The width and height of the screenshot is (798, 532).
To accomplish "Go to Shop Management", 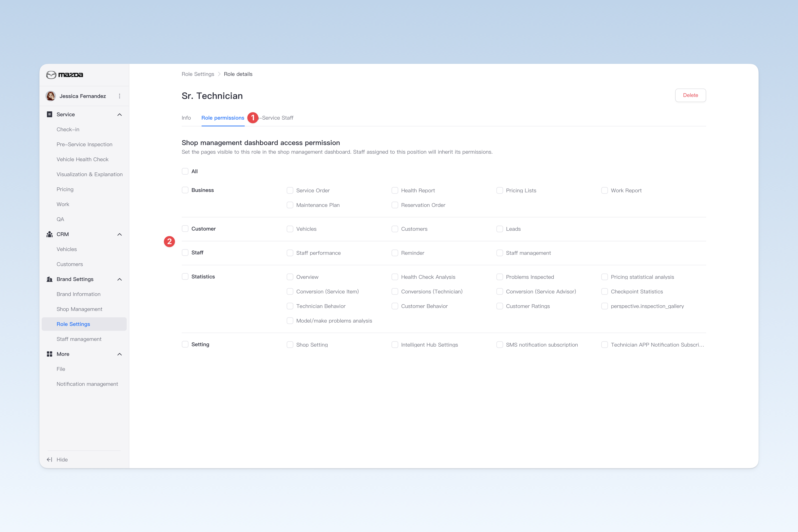I will point(79,309).
